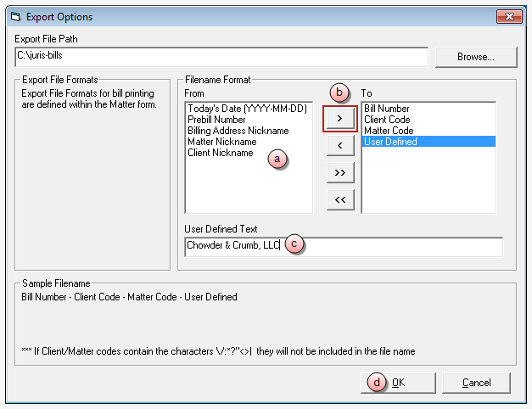The width and height of the screenshot is (532, 409).
Task: Select Matter Code in To list
Action: pos(428,131)
